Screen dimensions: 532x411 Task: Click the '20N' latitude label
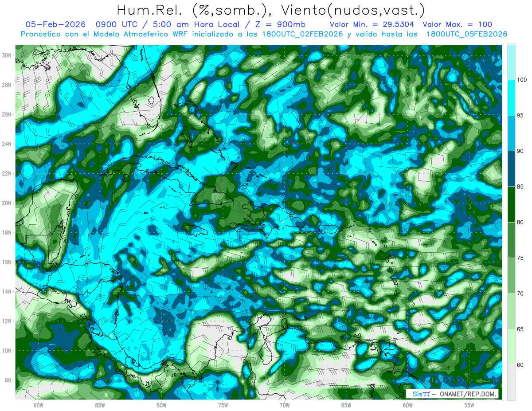coord(8,203)
